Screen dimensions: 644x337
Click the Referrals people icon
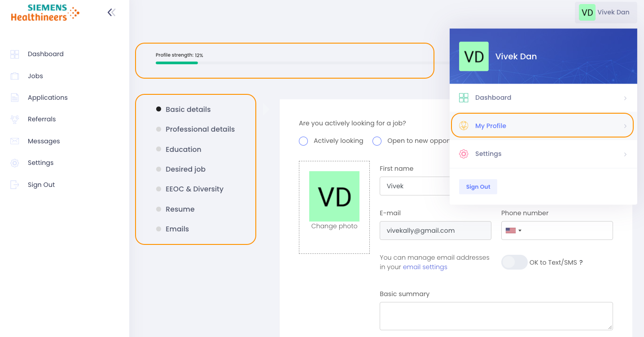click(x=15, y=119)
